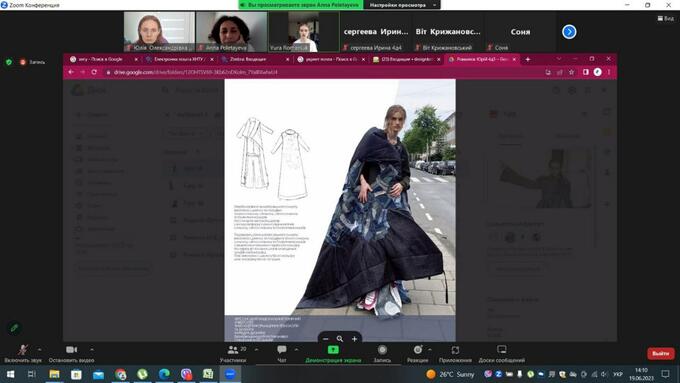Click the red Выйти leave button
The image size is (680, 383).
click(661, 354)
